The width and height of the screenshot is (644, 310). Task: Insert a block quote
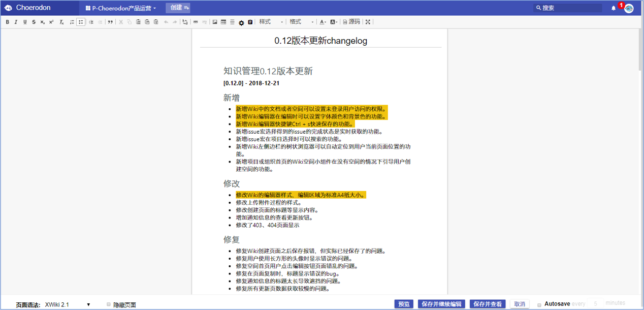point(110,22)
